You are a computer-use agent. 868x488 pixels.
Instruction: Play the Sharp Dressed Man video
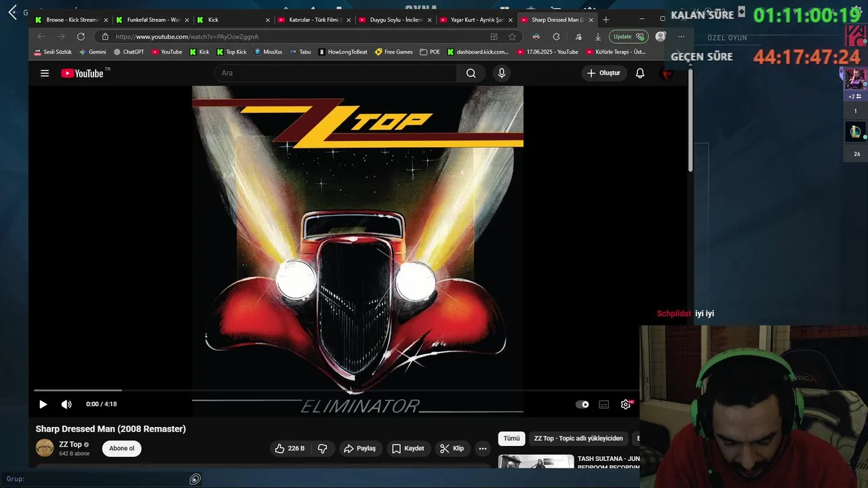pos(43,405)
